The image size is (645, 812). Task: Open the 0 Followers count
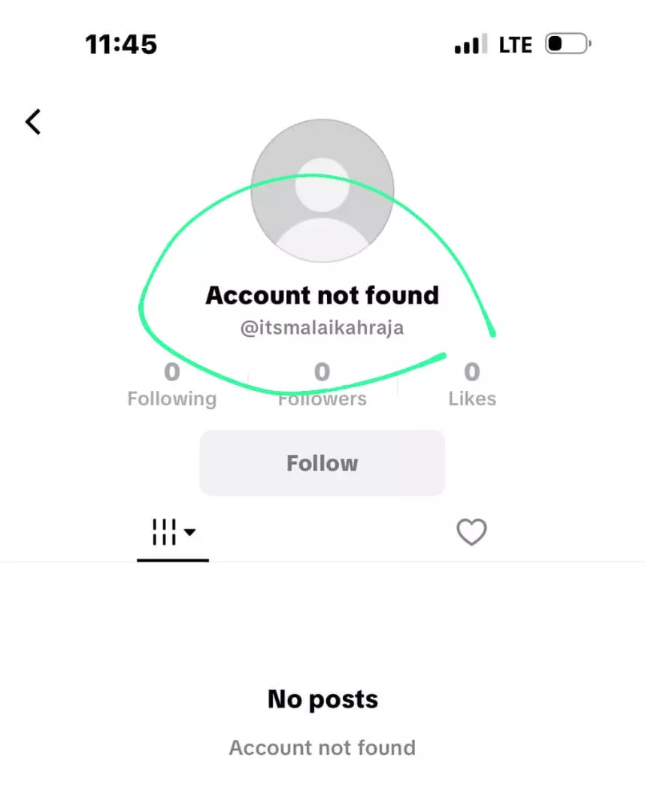pyautogui.click(x=322, y=385)
